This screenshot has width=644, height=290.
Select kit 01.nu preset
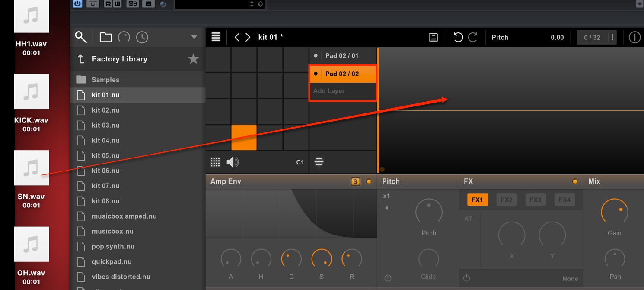(x=137, y=95)
